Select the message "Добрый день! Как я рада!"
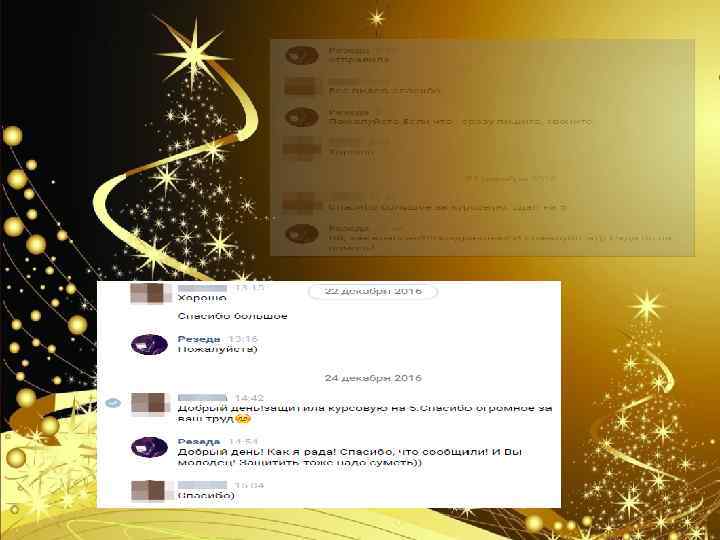Screen dimensions: 720x540 pos(349,457)
